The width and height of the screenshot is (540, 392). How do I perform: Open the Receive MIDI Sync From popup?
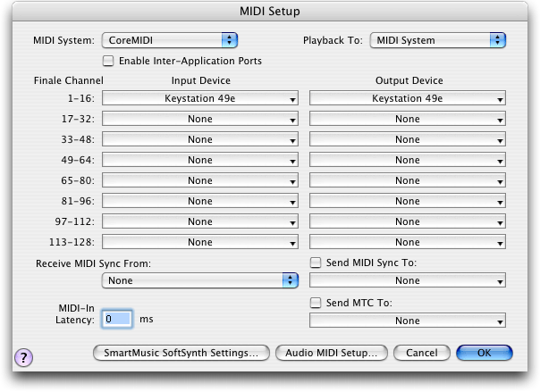click(200, 280)
